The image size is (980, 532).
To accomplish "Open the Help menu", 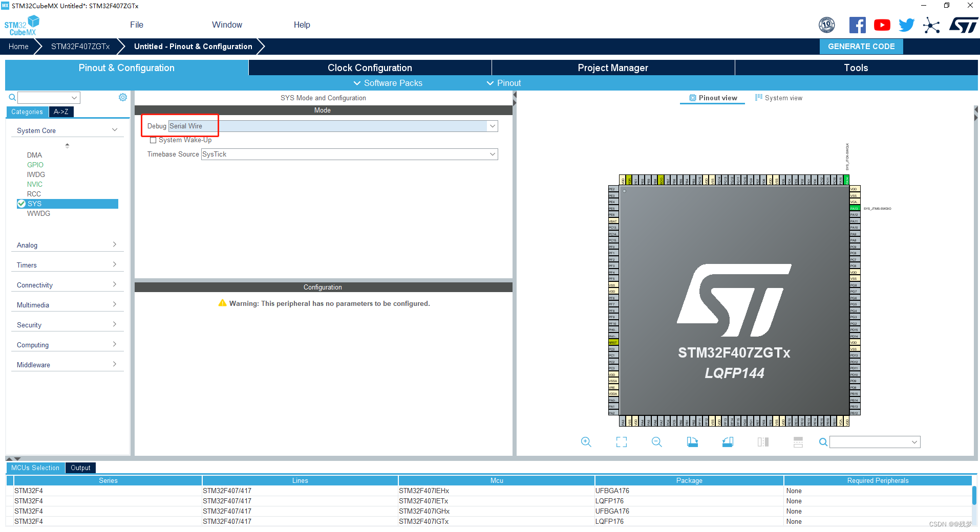I will coord(302,25).
